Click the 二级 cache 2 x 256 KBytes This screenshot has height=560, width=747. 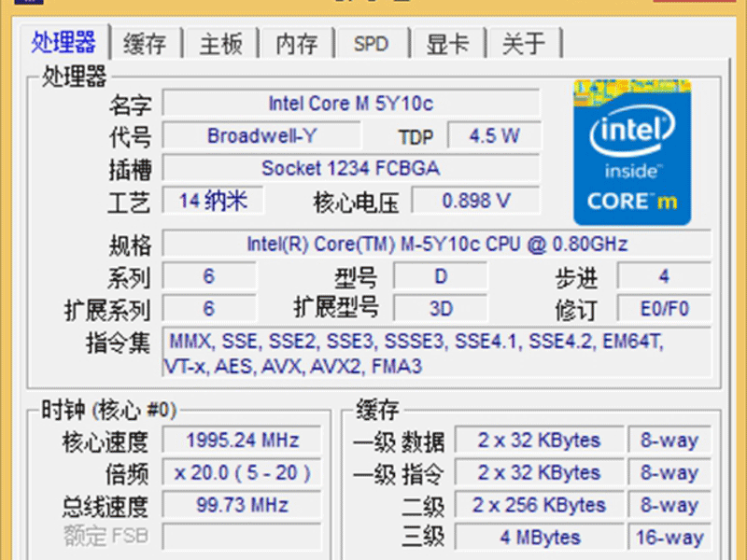(540, 505)
